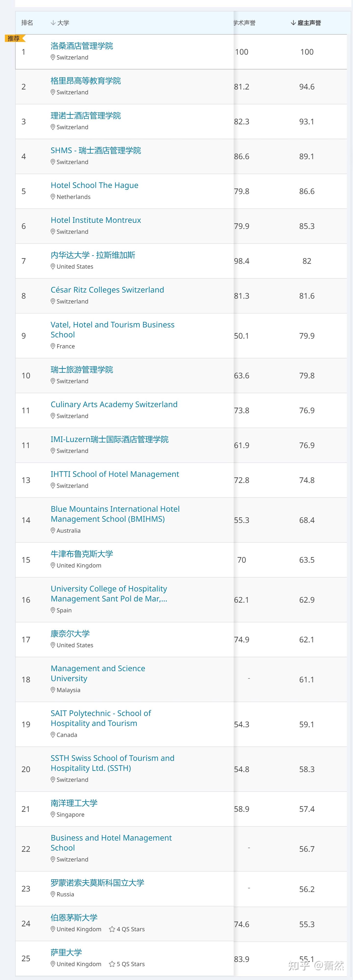Open 洛桑酒店管理学院 link
Screen dimensions: 353x980
(82, 46)
